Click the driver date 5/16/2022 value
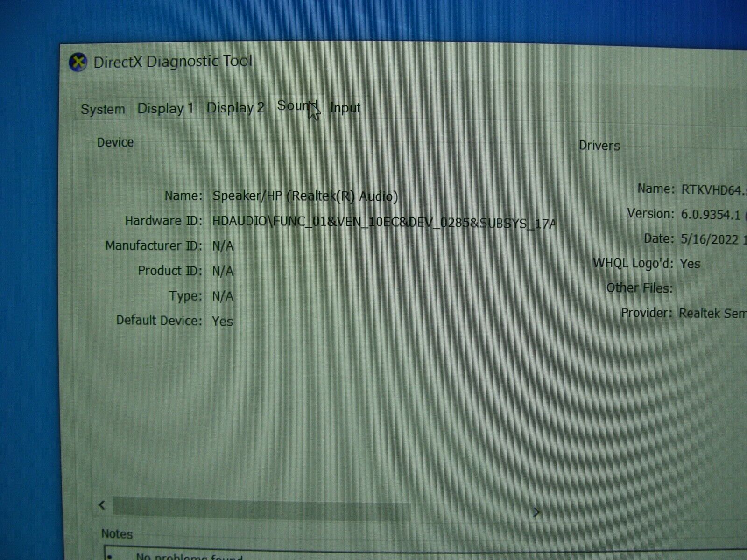Screen dimensions: 747x560 tap(713, 239)
